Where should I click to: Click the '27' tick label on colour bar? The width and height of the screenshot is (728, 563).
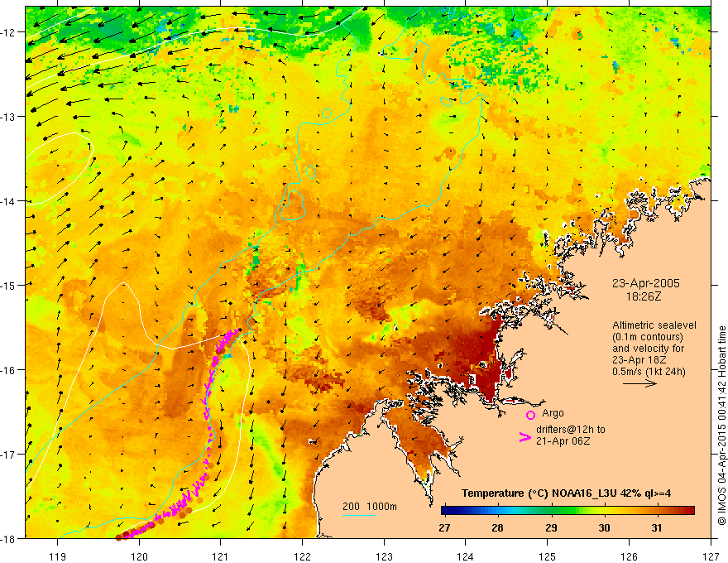tap(444, 528)
